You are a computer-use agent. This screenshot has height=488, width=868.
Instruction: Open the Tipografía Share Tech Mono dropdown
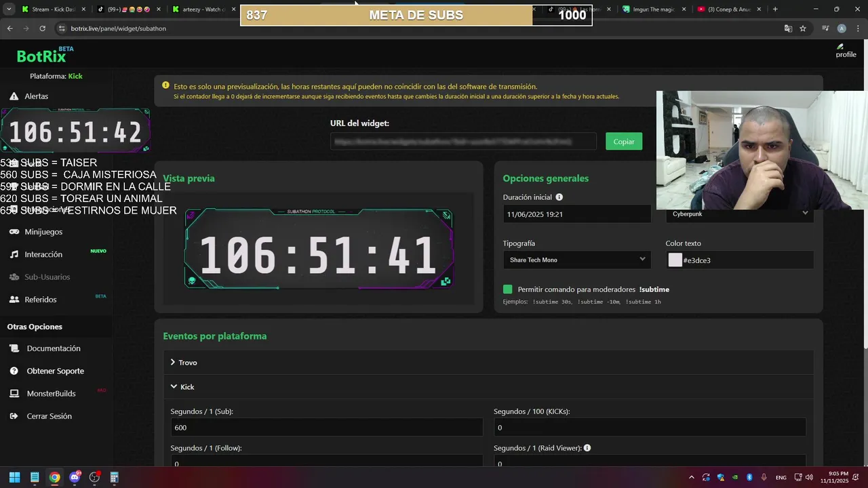[577, 260]
